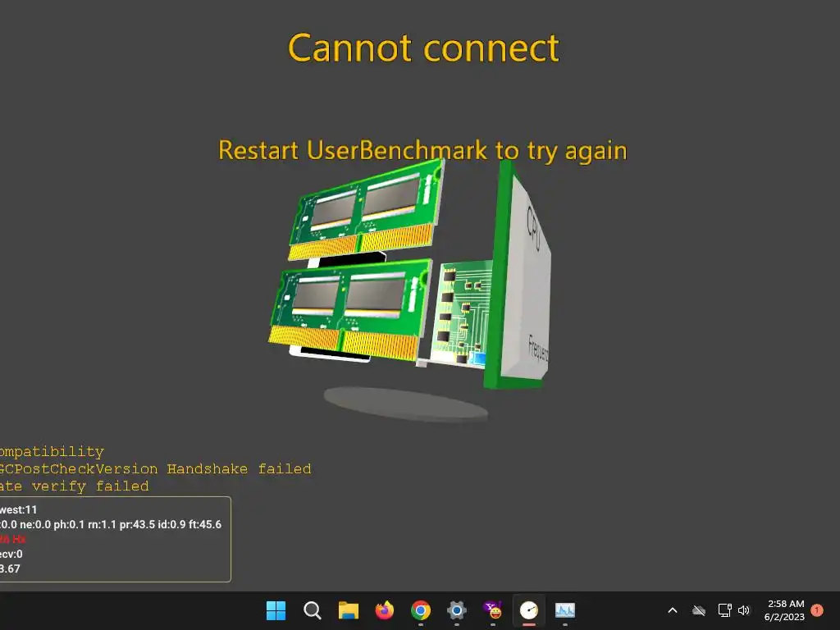Click 'GCPostCheckVersion Handshake failed' log line

[155, 468]
